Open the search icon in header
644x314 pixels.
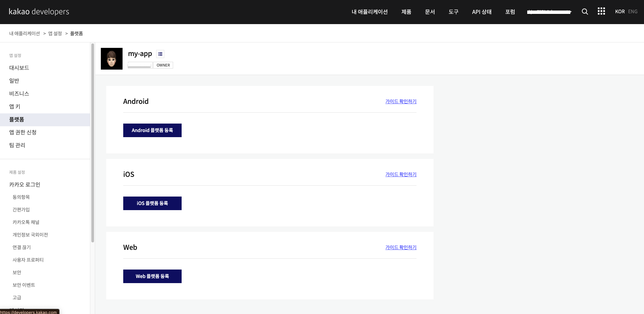pyautogui.click(x=585, y=12)
